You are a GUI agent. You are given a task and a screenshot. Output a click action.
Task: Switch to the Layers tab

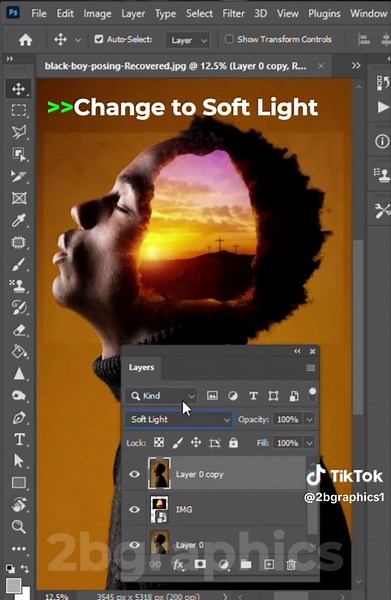(x=141, y=367)
